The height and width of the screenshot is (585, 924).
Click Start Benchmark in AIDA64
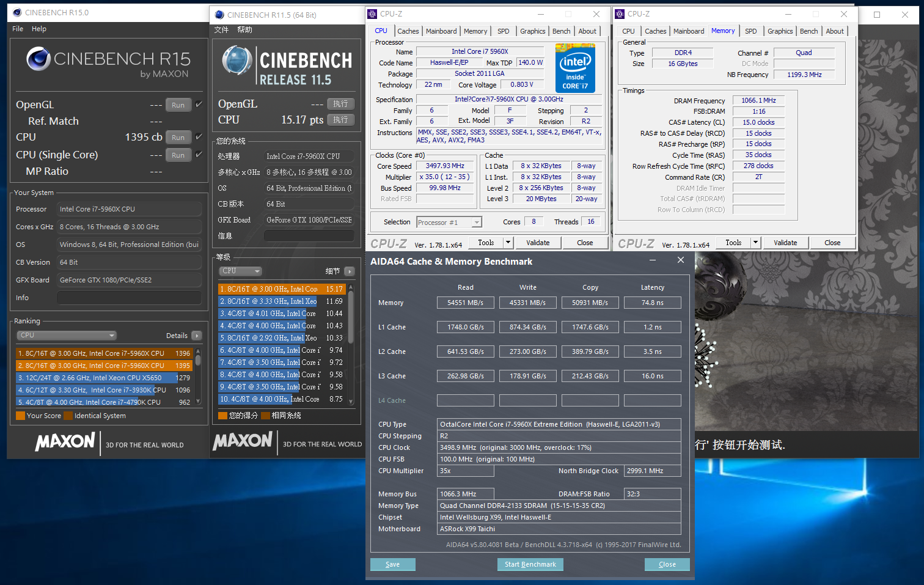point(530,564)
